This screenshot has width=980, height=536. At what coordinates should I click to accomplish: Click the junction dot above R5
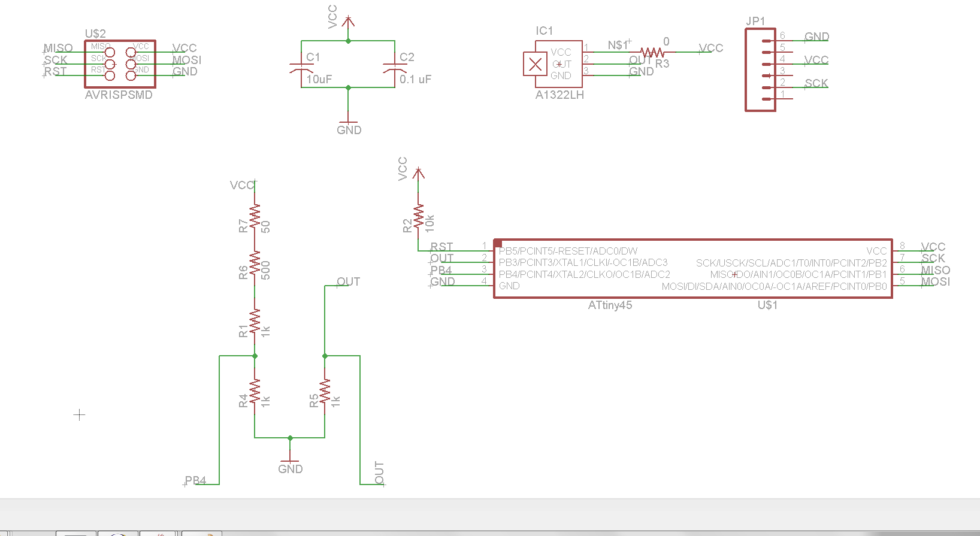(325, 356)
